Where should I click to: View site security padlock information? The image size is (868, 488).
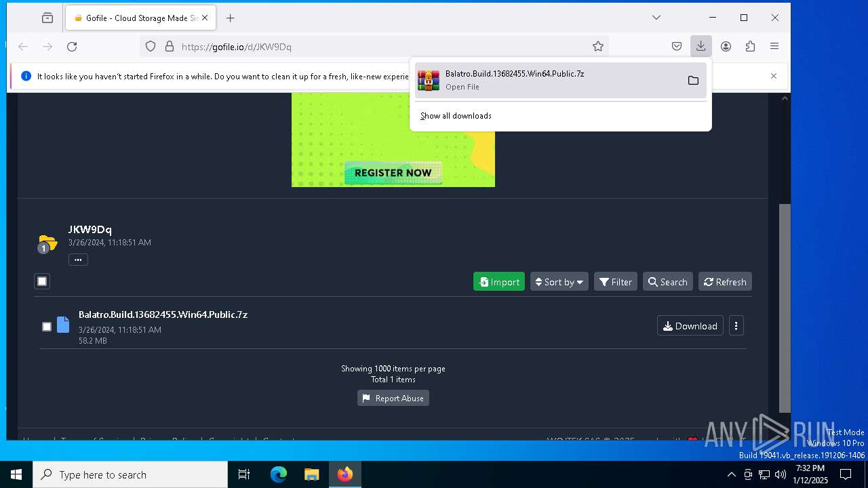(170, 47)
